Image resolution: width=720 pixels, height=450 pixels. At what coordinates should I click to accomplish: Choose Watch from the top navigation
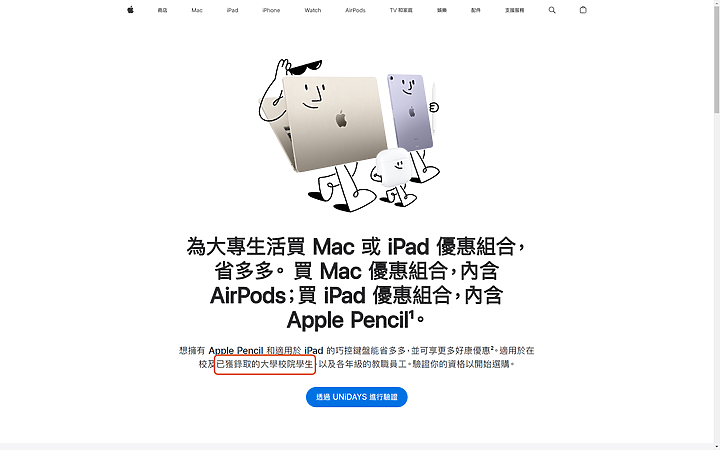click(x=313, y=10)
